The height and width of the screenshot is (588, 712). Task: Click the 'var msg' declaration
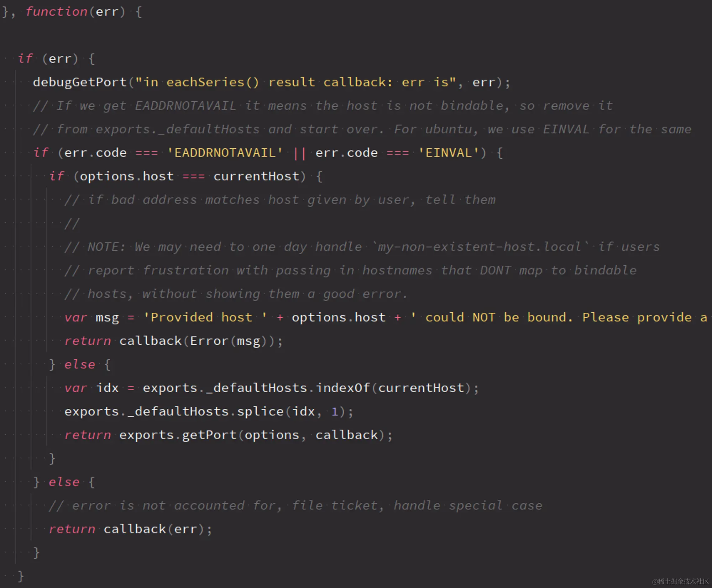click(x=92, y=317)
